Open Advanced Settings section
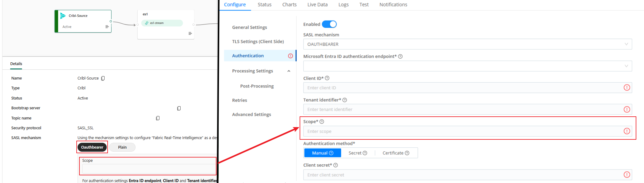Image resolution: width=644 pixels, height=183 pixels. [x=251, y=115]
